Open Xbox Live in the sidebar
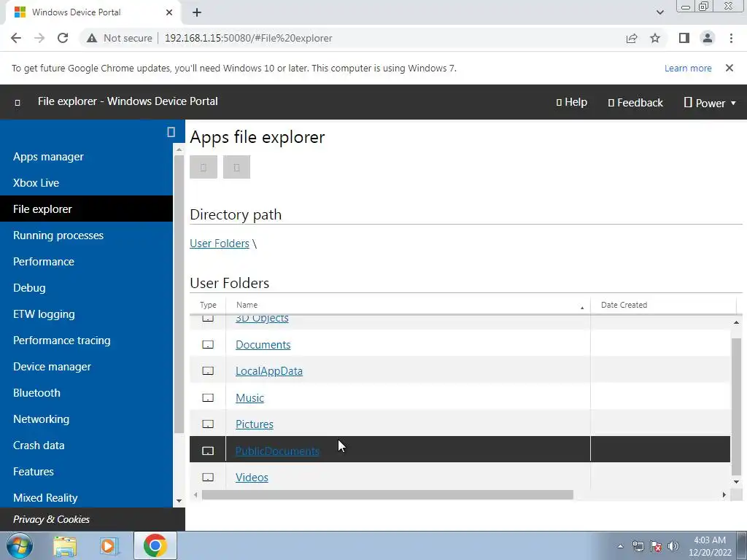Viewport: 747px width, 560px height. pyautogui.click(x=86, y=183)
